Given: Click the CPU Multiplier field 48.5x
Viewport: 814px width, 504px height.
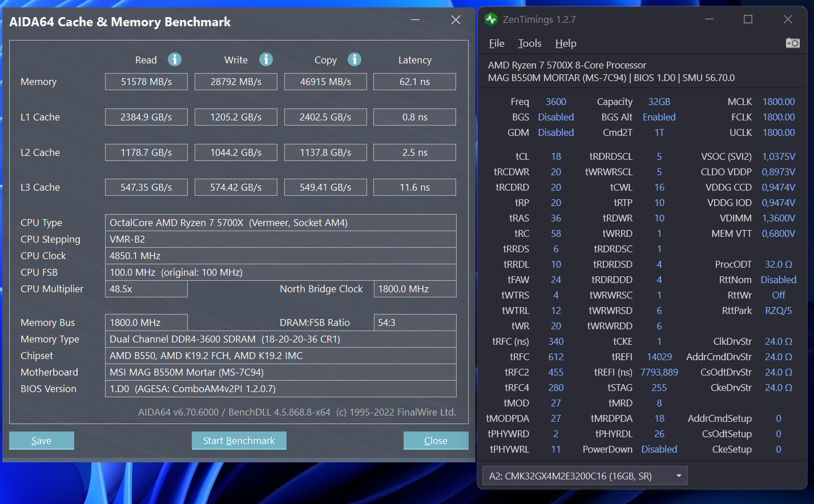Looking at the screenshot, I should pyautogui.click(x=146, y=289).
